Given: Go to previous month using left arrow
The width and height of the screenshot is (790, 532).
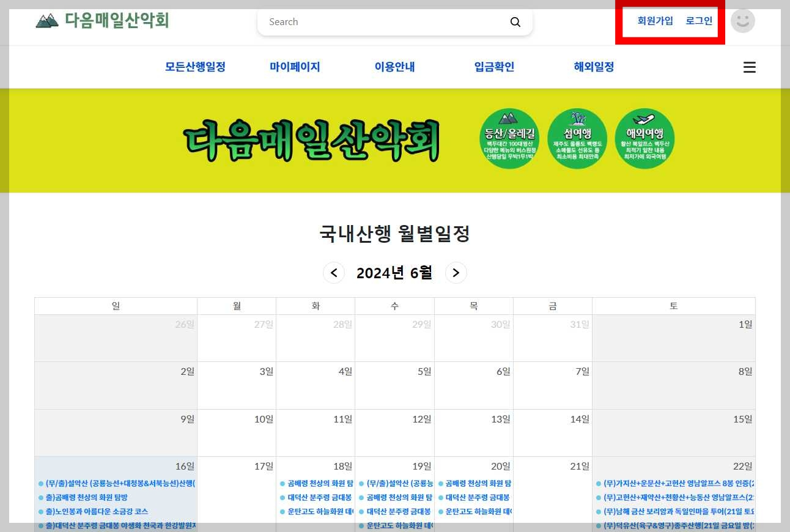Looking at the screenshot, I should tap(334, 273).
